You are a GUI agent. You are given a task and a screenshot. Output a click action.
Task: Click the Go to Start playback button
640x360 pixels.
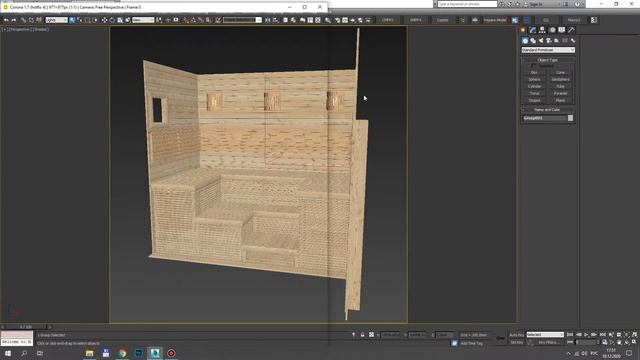click(x=570, y=335)
